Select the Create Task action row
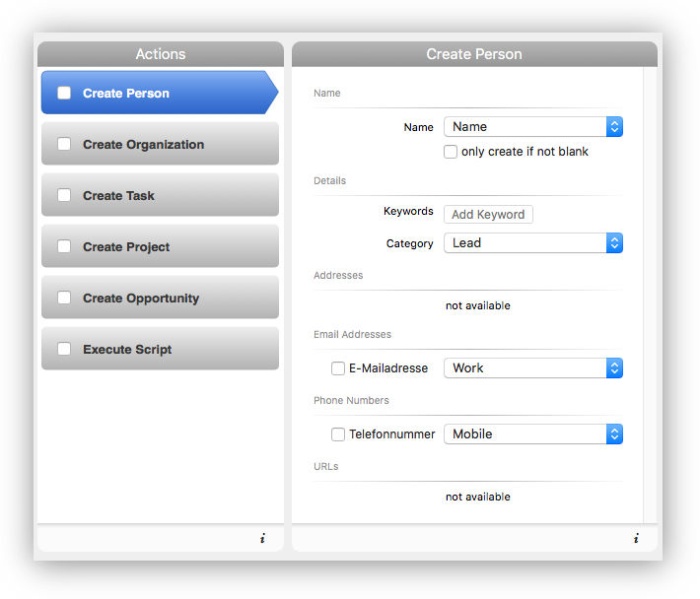Viewport: 700px width, 599px height. pyautogui.click(x=160, y=195)
